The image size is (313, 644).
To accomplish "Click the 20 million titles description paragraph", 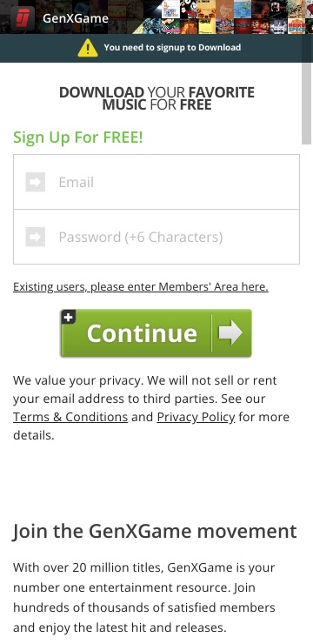I will coord(144,598).
